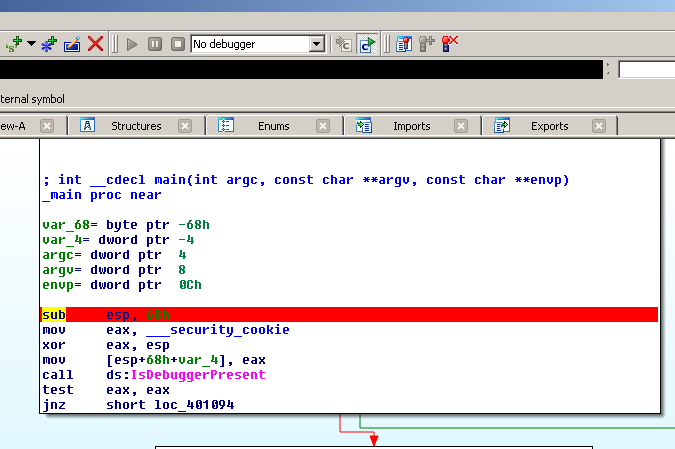Click the green-arrow C tracing icon
Viewport: 675px width, 449px height.
pos(367,44)
